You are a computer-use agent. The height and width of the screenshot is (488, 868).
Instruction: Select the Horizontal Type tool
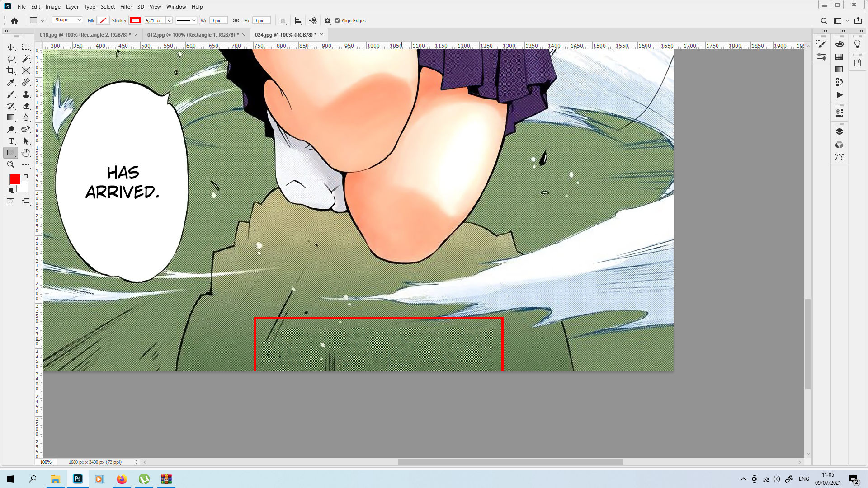tap(11, 141)
